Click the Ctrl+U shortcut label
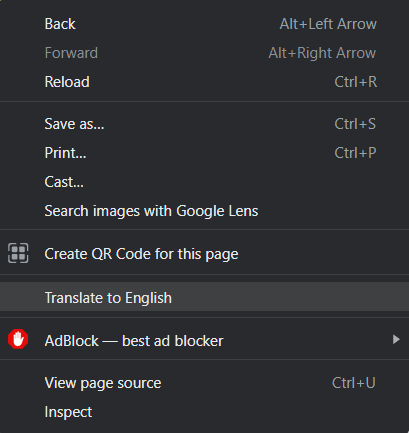Screen dimensions: 409x433 (x=354, y=383)
